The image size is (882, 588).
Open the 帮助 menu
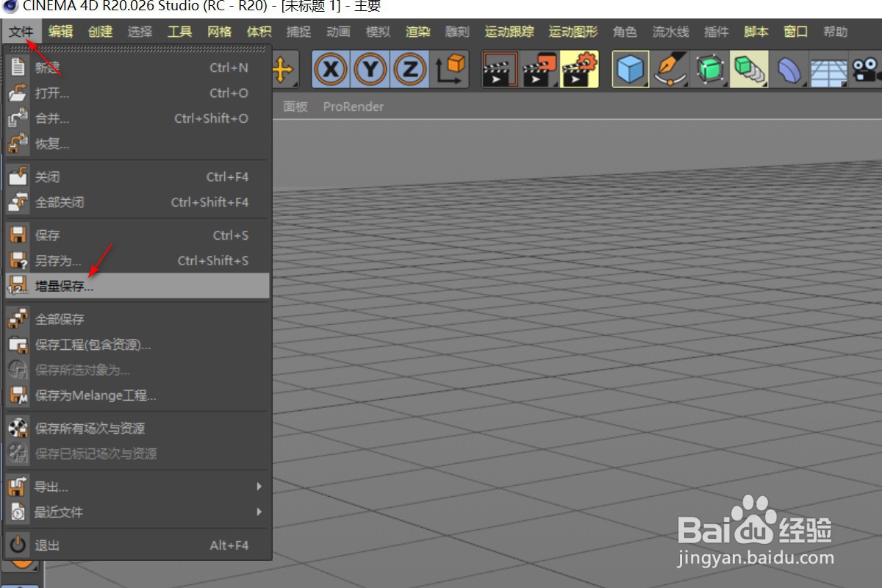point(836,32)
